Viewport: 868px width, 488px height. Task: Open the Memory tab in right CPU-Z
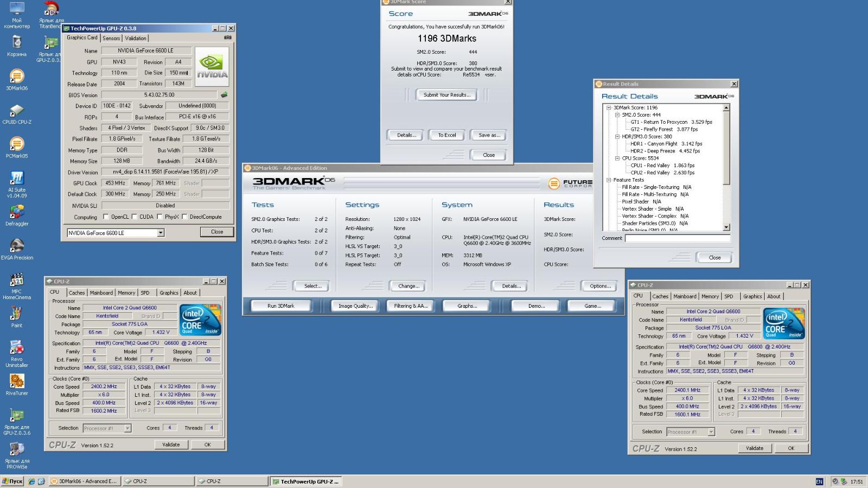coord(710,296)
